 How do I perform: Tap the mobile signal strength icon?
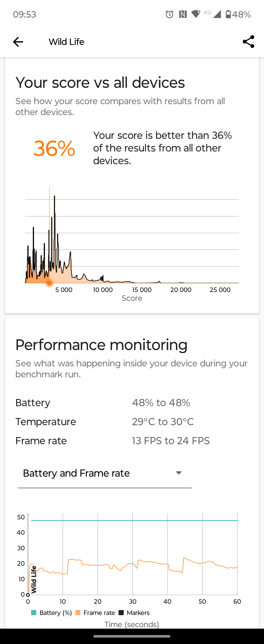coord(217,14)
